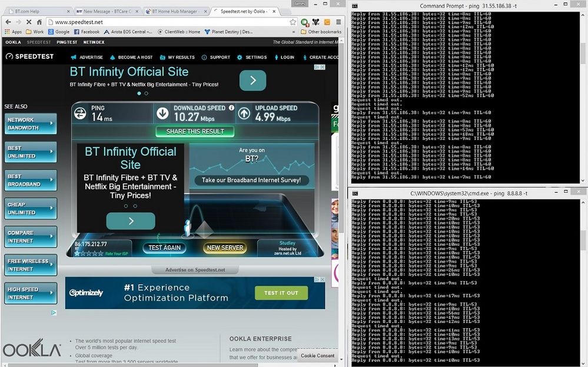Select second carousel dot on top banner
Viewport: 588px width, 367px height.
pos(146,94)
